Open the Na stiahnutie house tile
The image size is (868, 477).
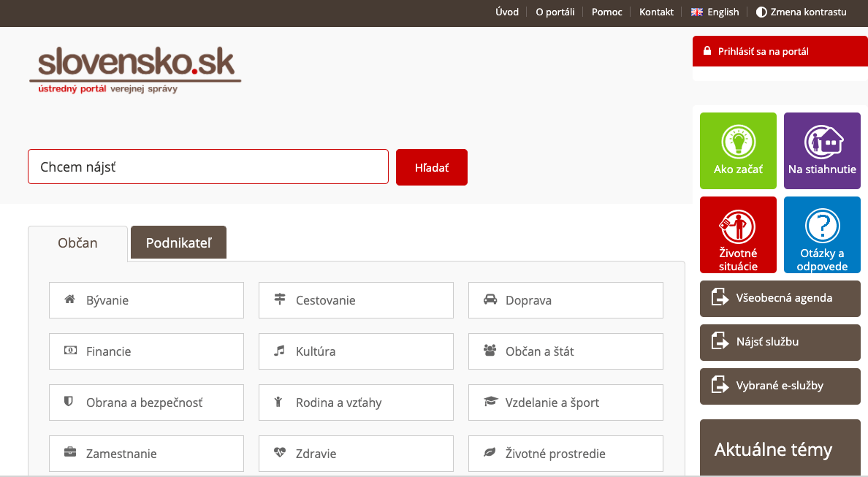822,150
